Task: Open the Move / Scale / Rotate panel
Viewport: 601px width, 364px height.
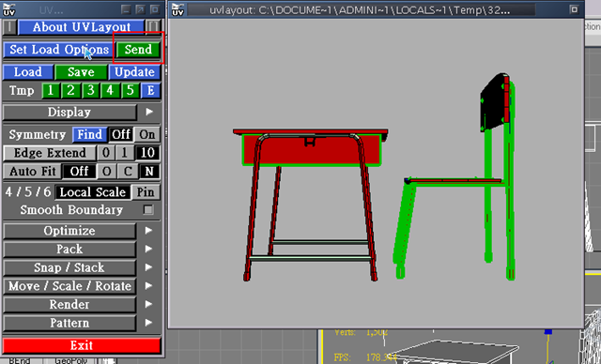Action: (x=69, y=286)
